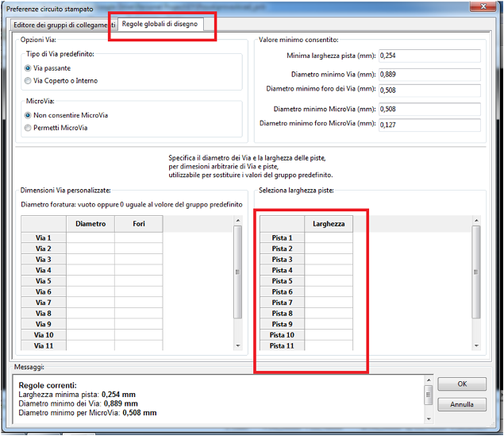Close the Preferenze circuito stampato dialog
This screenshot has height=436, width=504.
tap(483, 6)
